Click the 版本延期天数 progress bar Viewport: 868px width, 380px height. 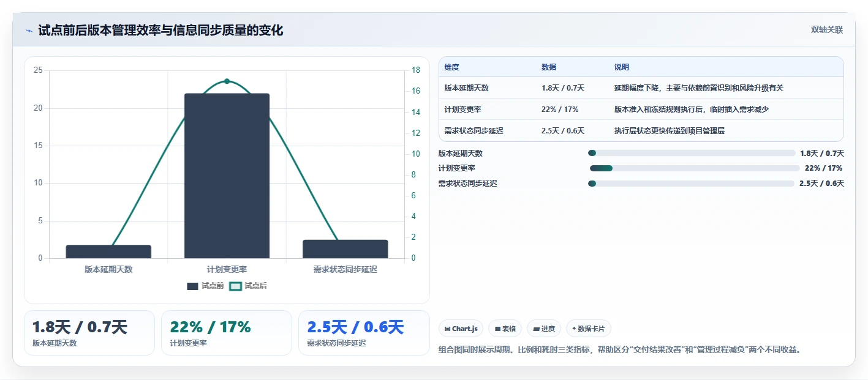pos(692,153)
